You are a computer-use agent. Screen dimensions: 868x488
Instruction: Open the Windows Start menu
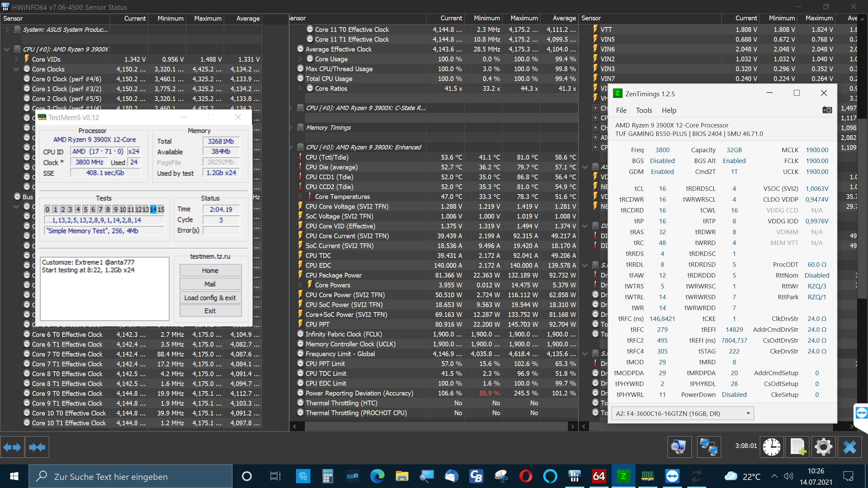point(14,476)
